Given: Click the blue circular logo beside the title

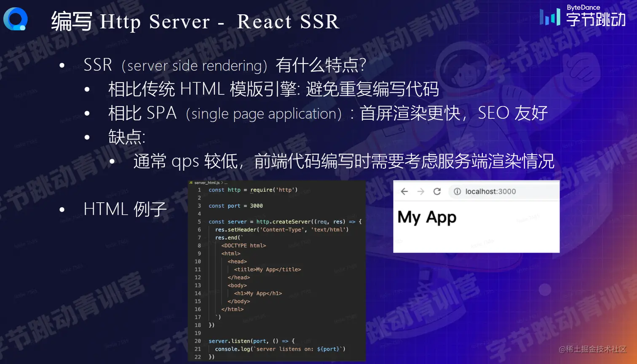Looking at the screenshot, I should [x=16, y=19].
